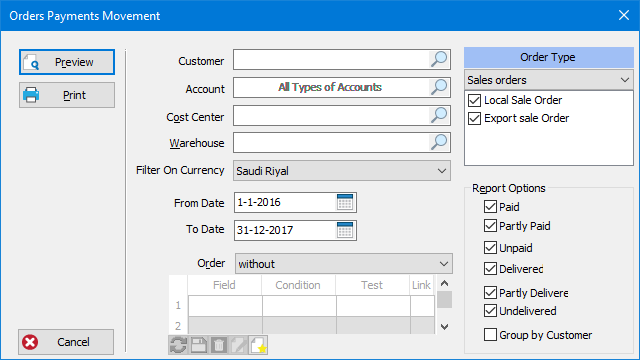Open the To Date calendar picker

pos(345,230)
